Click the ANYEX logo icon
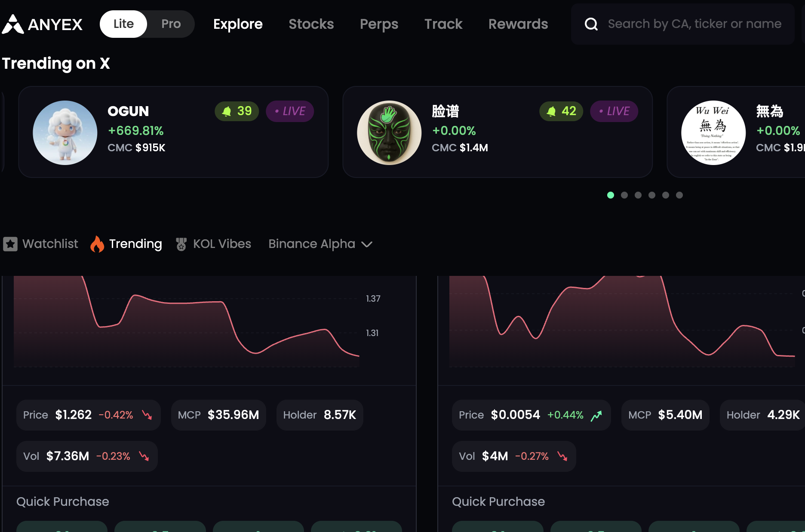This screenshot has height=532, width=805. (x=13, y=24)
